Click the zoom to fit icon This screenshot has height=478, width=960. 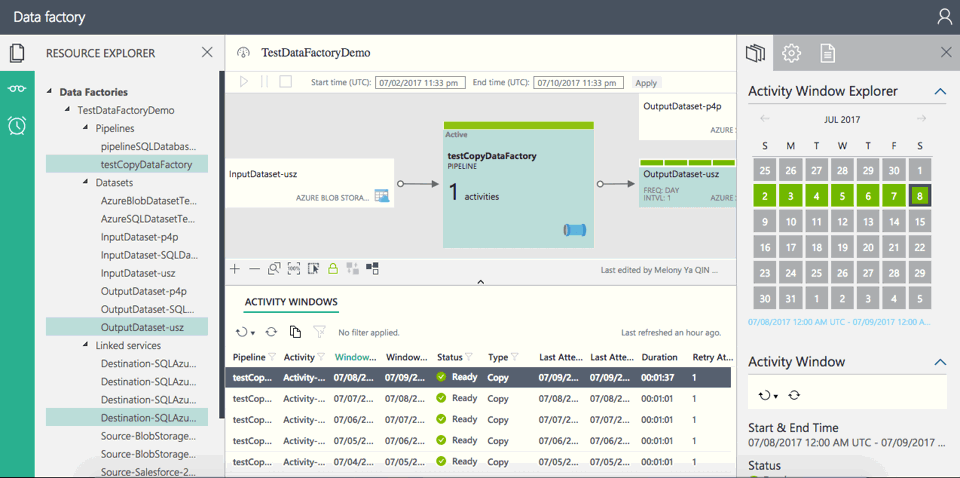[x=274, y=268]
